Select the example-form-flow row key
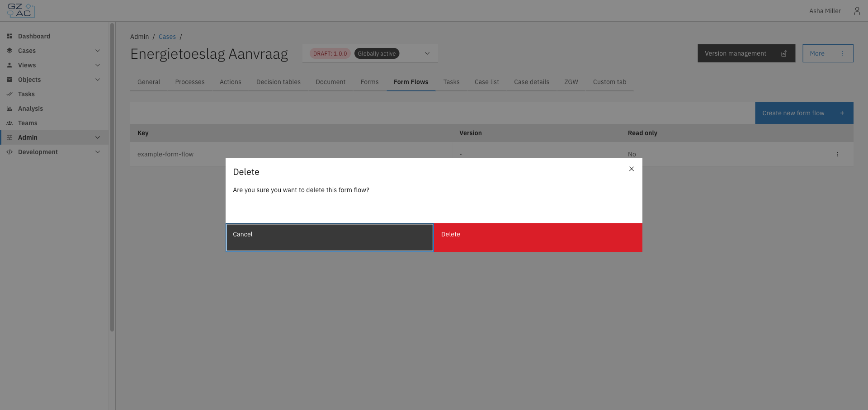Image resolution: width=868 pixels, height=410 pixels. pos(165,154)
